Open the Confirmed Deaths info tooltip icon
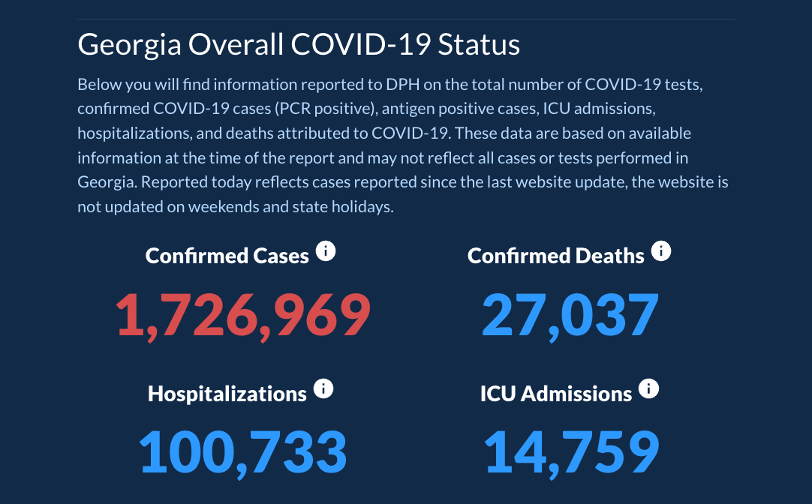Image resolution: width=812 pixels, height=504 pixels. pyautogui.click(x=660, y=251)
